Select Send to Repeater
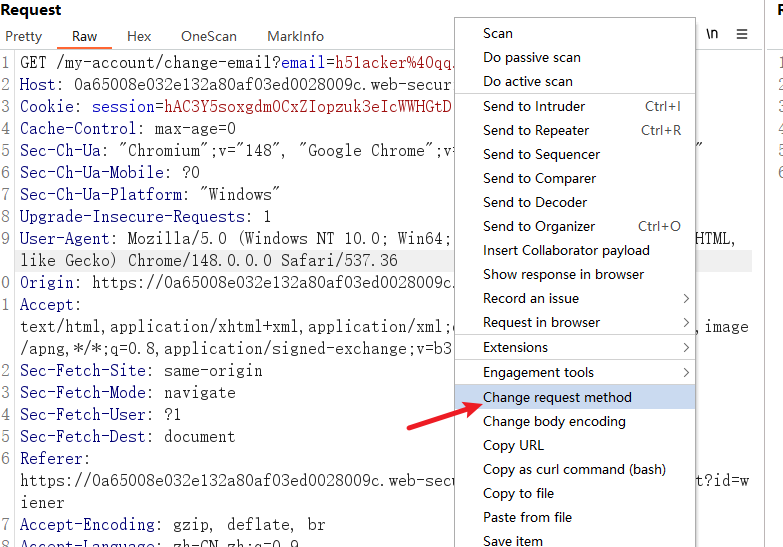 tap(575, 130)
